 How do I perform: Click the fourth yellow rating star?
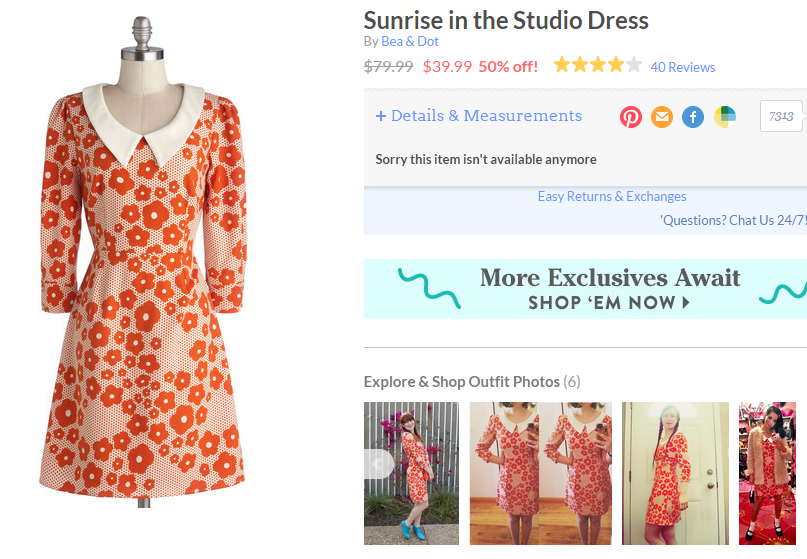pos(616,65)
